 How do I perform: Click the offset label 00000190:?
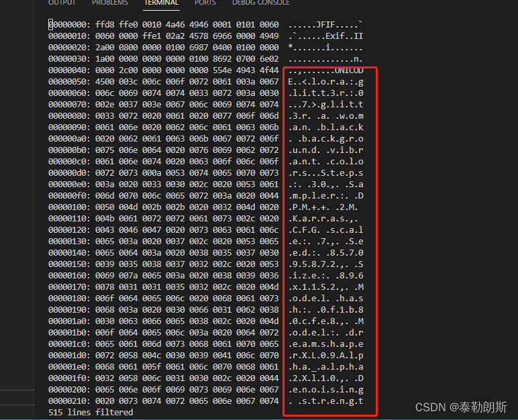click(69, 309)
